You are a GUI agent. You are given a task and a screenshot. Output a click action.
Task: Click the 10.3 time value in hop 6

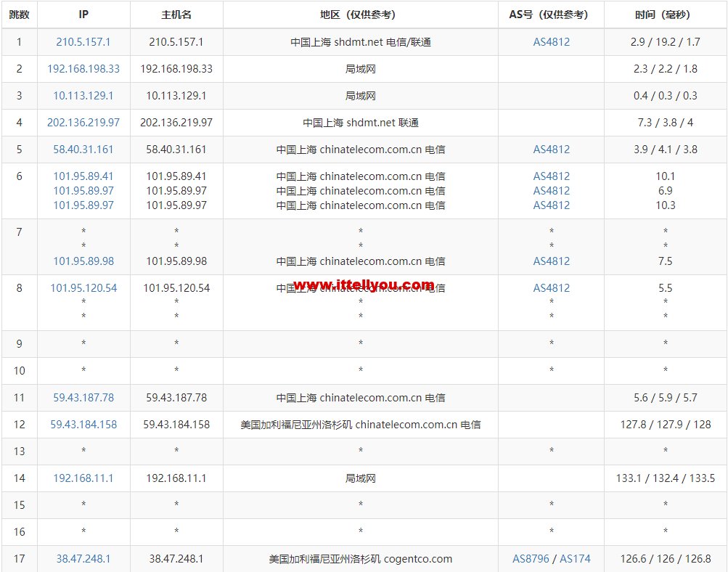(666, 205)
